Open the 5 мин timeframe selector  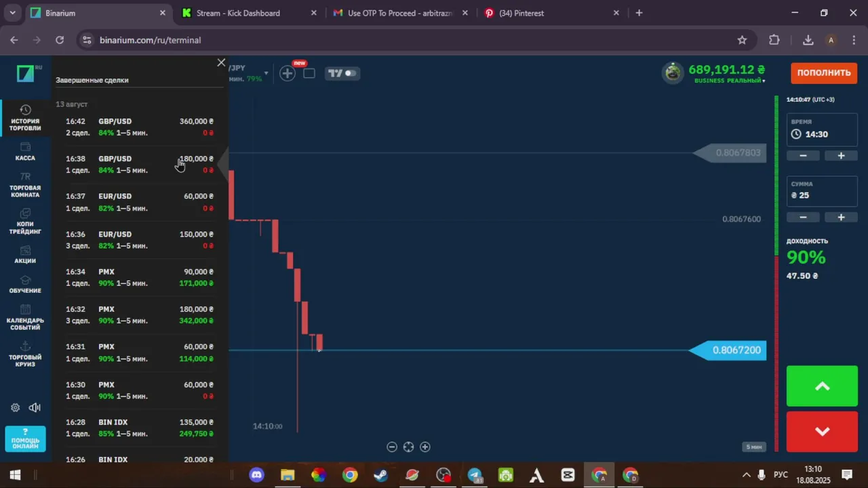[x=753, y=447]
